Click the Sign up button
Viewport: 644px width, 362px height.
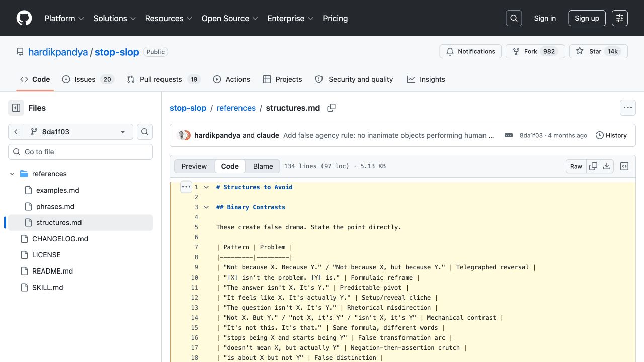[x=587, y=18]
